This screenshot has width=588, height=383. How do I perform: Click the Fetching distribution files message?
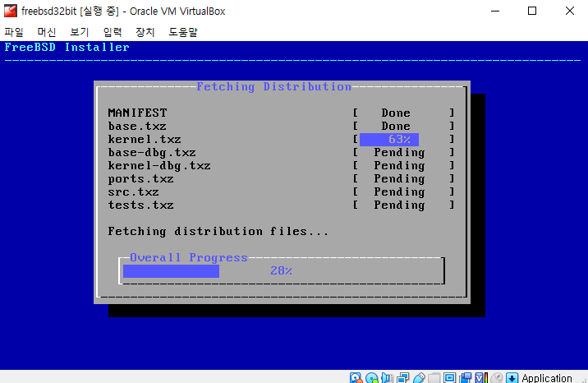click(x=218, y=232)
